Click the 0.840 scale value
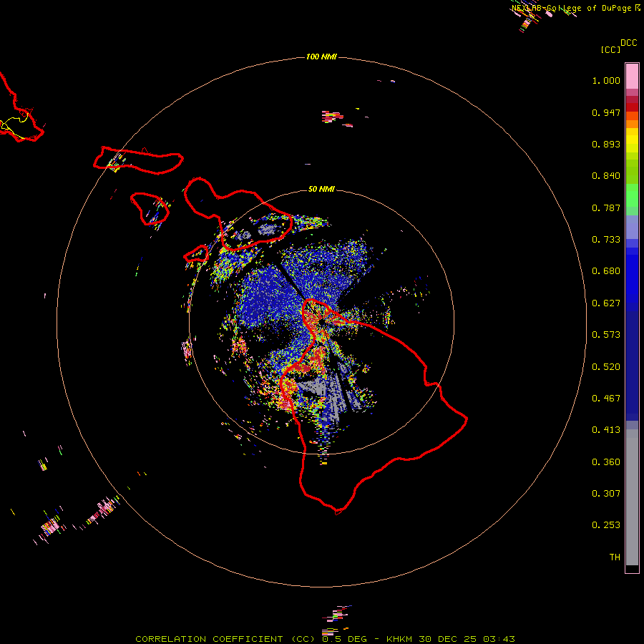Viewport: 644px width, 644px height. tap(606, 176)
